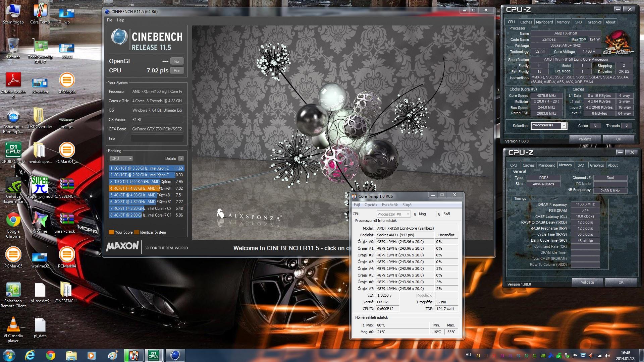Open the Processor #1 selection dropdown in CPU-Z
Image resolution: width=644 pixels, height=362 pixels.
tap(549, 125)
